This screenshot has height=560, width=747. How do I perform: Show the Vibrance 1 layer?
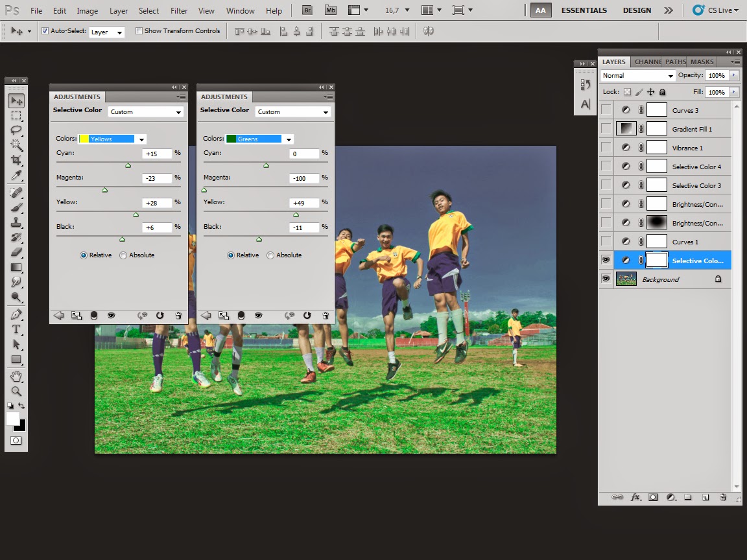(x=606, y=148)
